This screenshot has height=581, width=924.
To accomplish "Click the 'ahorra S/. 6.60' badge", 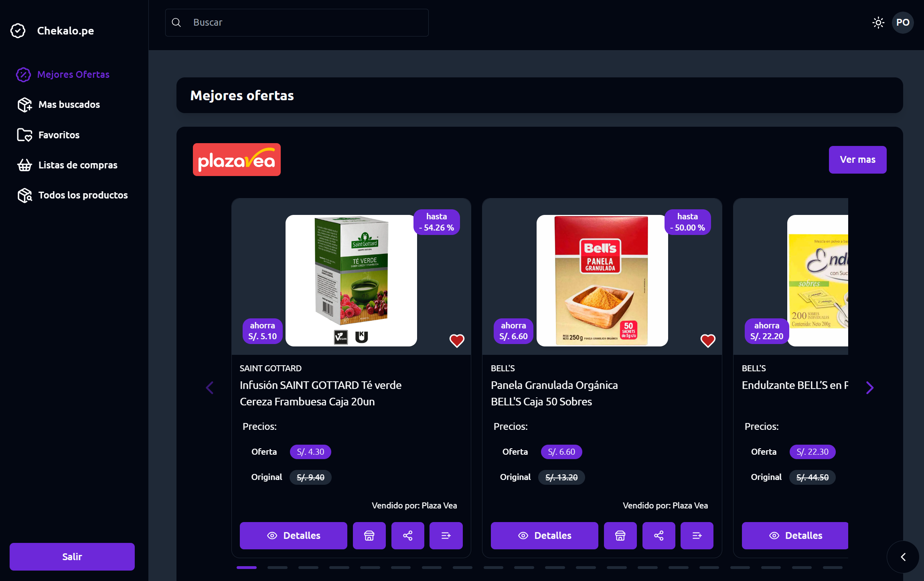I will (x=514, y=331).
